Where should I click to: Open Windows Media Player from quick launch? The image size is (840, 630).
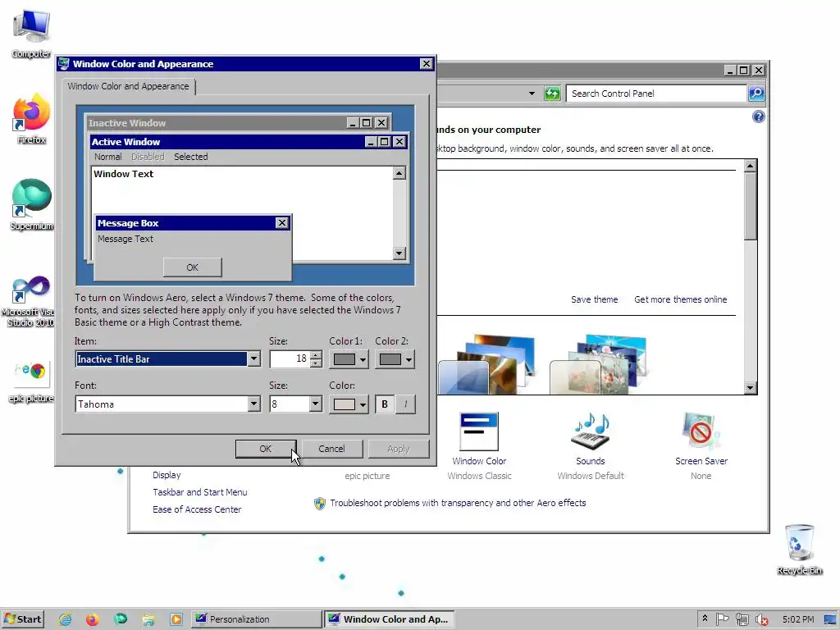pyautogui.click(x=176, y=619)
